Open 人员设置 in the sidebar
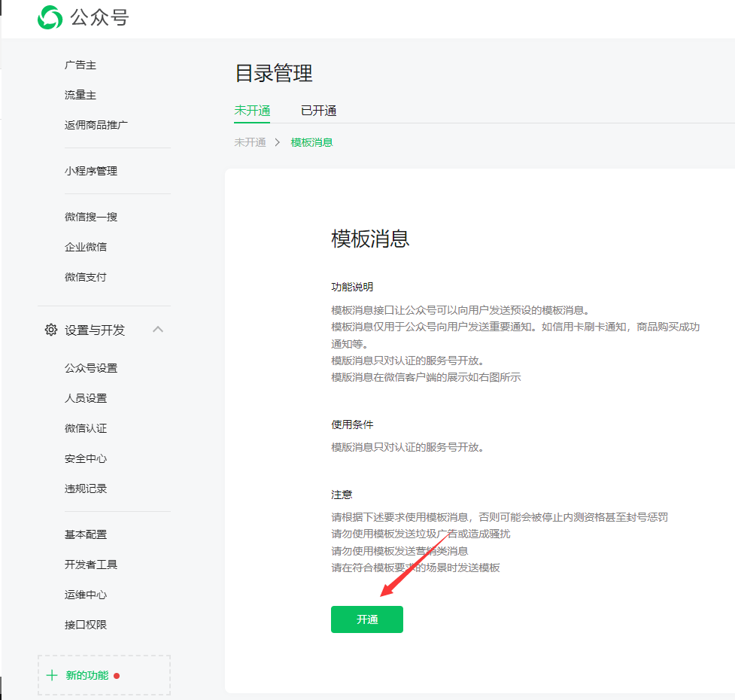The width and height of the screenshot is (735, 700). pyautogui.click(x=85, y=398)
